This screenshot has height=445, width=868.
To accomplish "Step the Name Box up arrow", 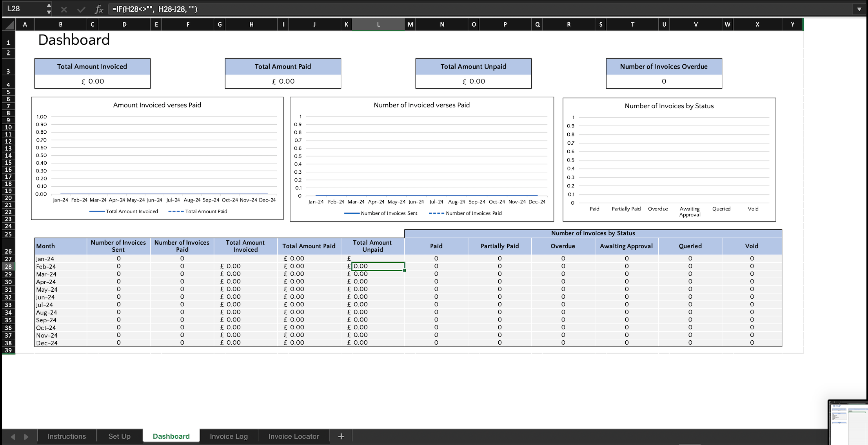I will [49, 5].
